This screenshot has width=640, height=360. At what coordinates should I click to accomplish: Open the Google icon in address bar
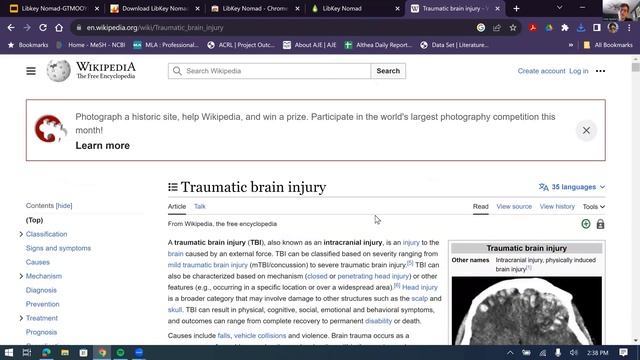coord(481,28)
